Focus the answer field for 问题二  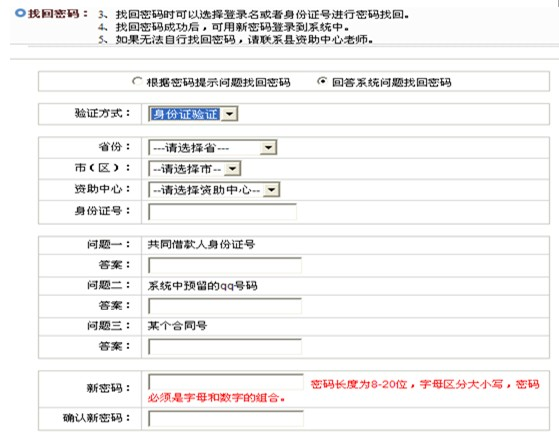[x=225, y=306]
